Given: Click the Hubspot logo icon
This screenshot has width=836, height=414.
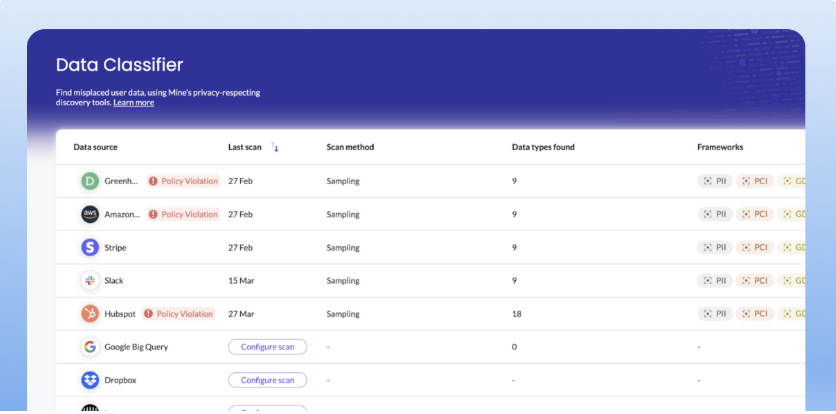Looking at the screenshot, I should coord(90,314).
